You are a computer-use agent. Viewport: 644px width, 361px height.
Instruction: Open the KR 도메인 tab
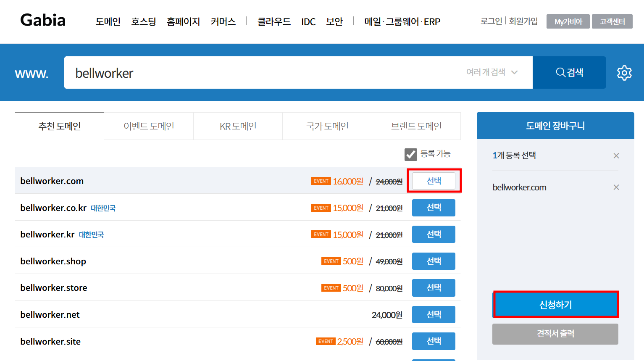point(238,126)
